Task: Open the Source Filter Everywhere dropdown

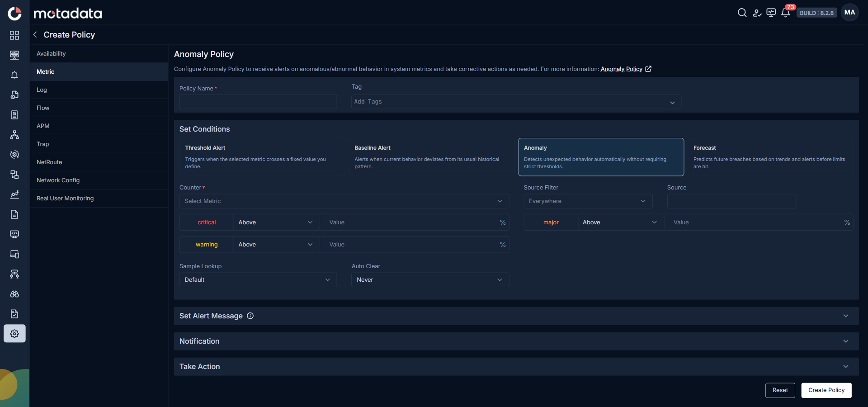Action: [x=588, y=201]
